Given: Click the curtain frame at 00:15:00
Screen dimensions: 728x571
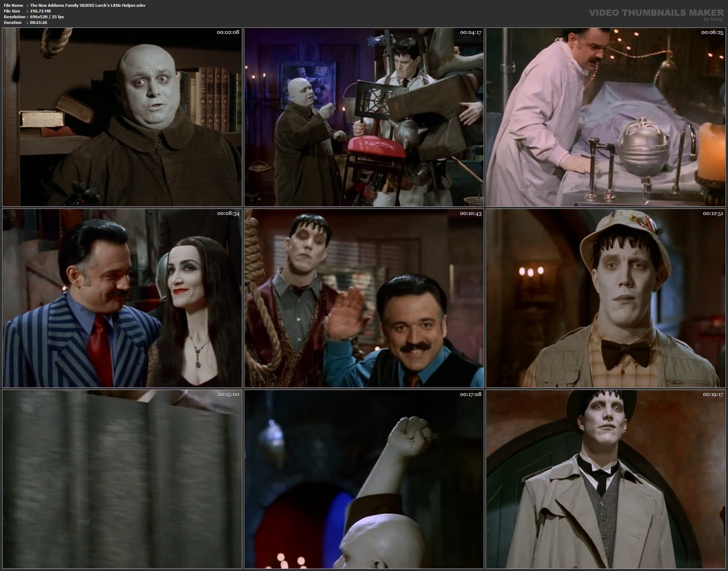Looking at the screenshot, I should click(x=122, y=479).
